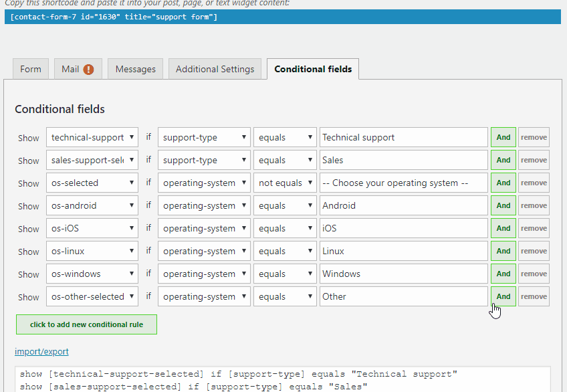Click the Android value input field
The height and width of the screenshot is (392, 567).
coord(403,205)
